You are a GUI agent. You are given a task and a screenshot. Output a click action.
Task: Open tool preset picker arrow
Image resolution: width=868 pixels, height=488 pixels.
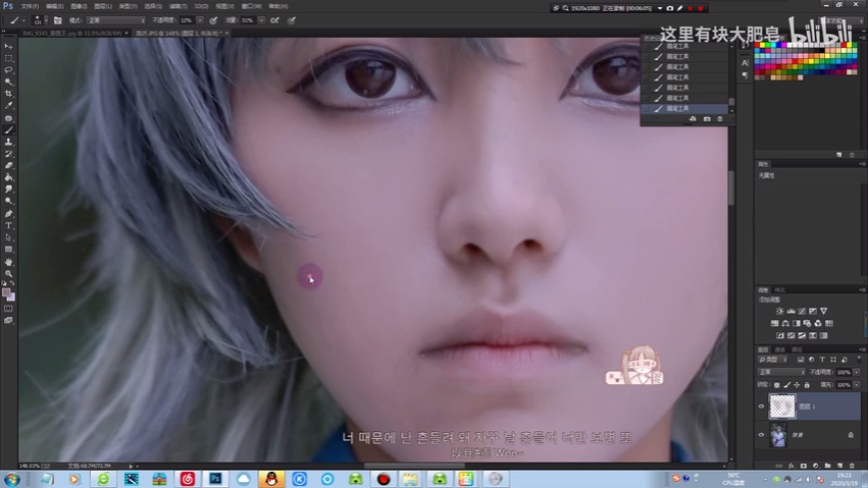point(23,21)
